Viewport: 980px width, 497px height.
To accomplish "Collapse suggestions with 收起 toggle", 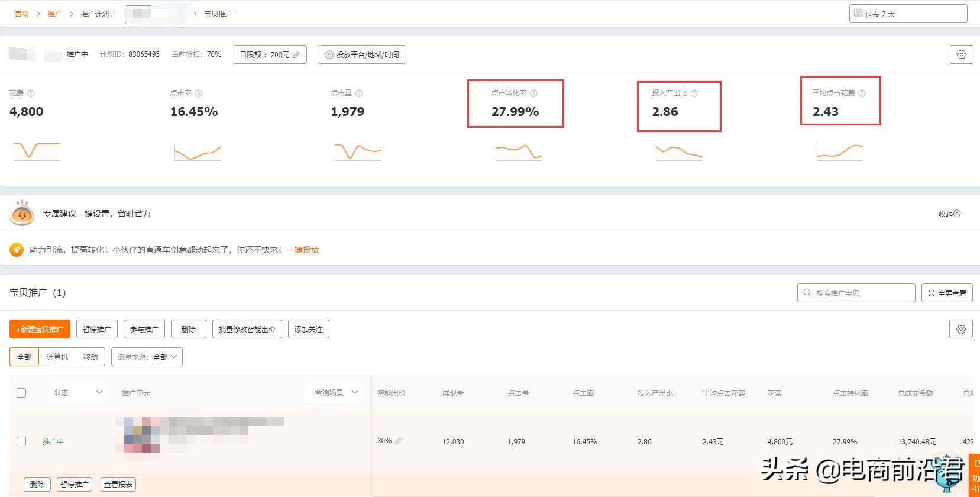I will (x=949, y=214).
